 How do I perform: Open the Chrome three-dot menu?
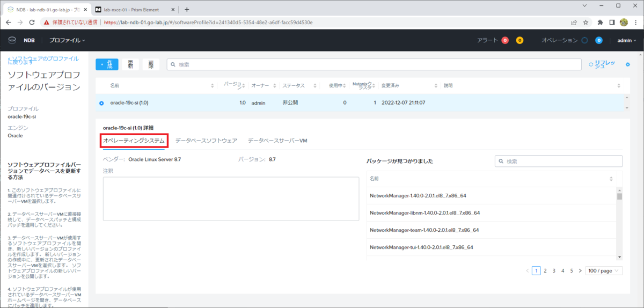point(635,23)
